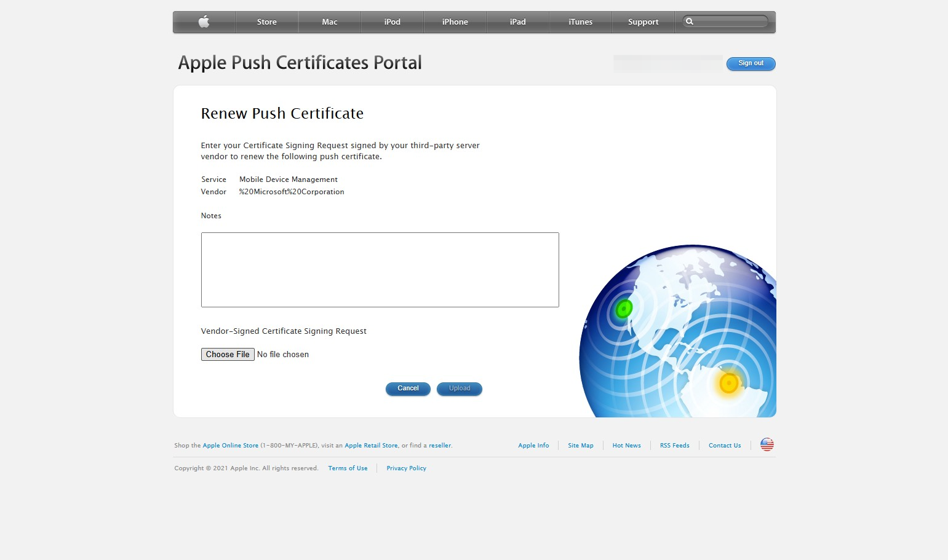The height and width of the screenshot is (560, 948).
Task: Open the iTunes nav tab
Action: click(581, 22)
